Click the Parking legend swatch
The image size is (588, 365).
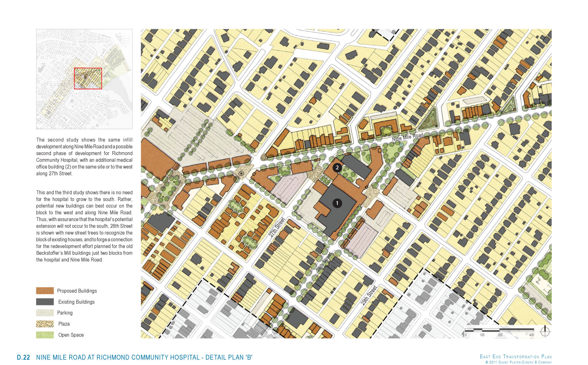point(45,313)
